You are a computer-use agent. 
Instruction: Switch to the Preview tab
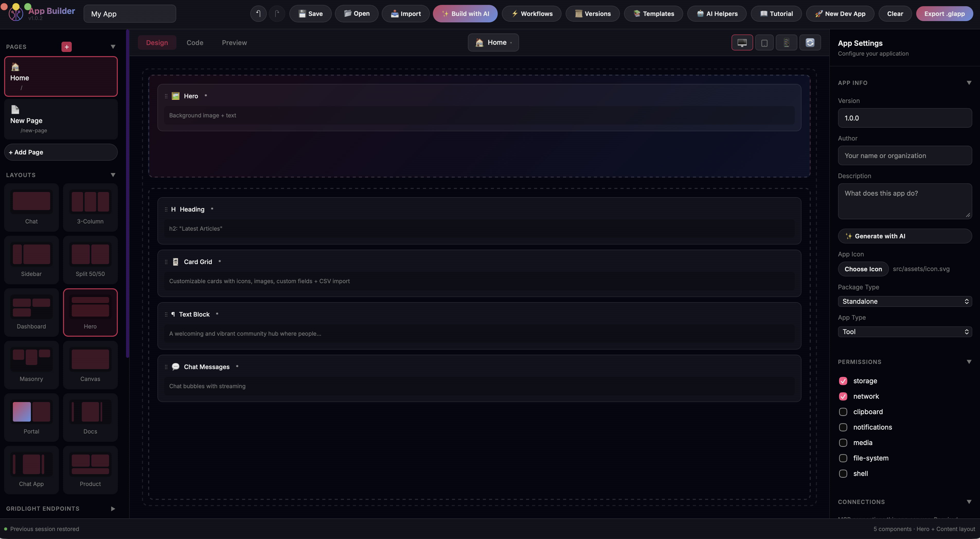point(234,42)
